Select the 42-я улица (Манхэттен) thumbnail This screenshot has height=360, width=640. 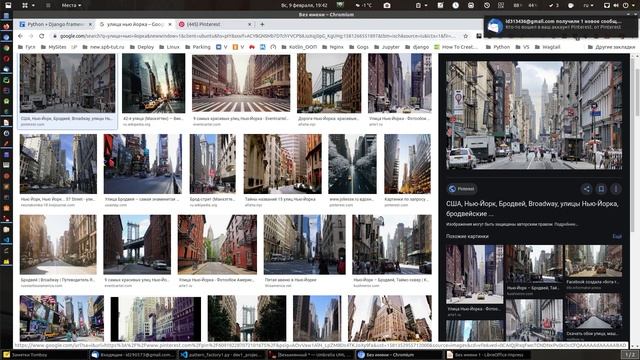coord(153,83)
